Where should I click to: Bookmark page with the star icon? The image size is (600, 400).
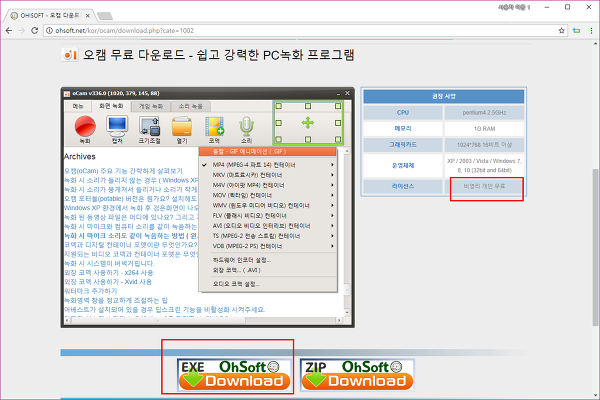[x=561, y=31]
